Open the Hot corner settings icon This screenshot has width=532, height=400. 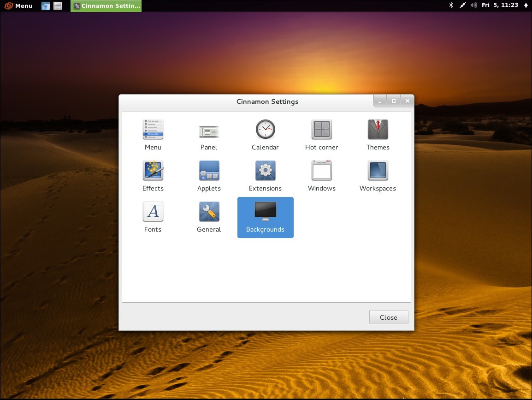pyautogui.click(x=322, y=129)
